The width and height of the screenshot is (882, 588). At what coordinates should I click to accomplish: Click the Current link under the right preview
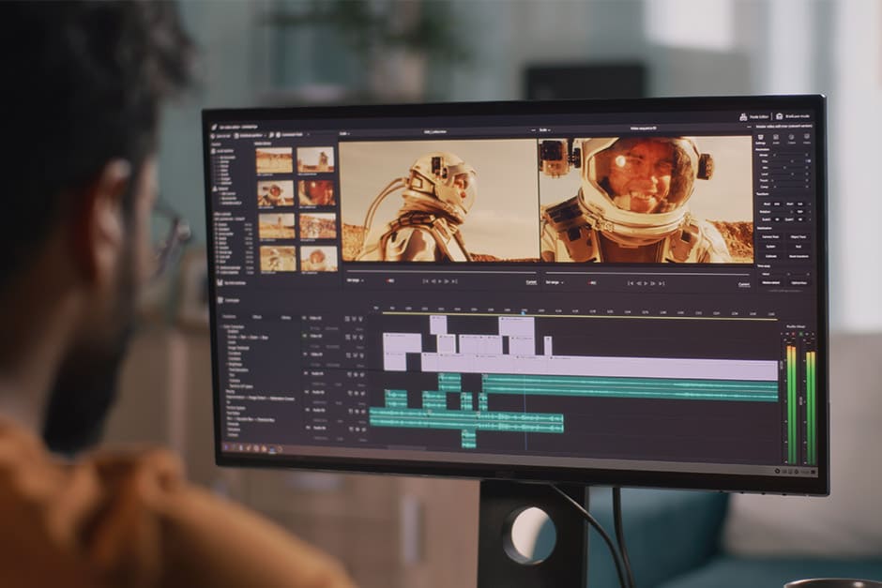click(x=744, y=283)
